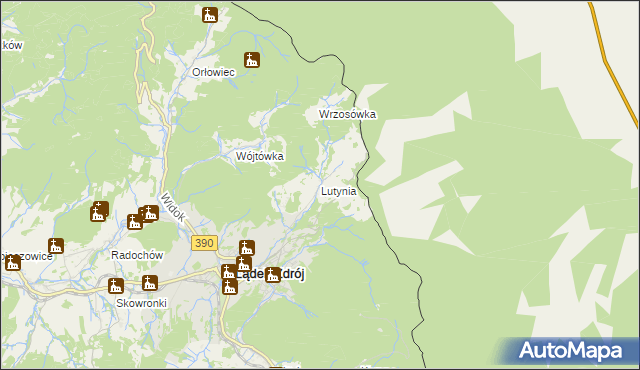Select the church icon below 'szowice' at the left map edge
The width and height of the screenshot is (640, 370).
13,263
